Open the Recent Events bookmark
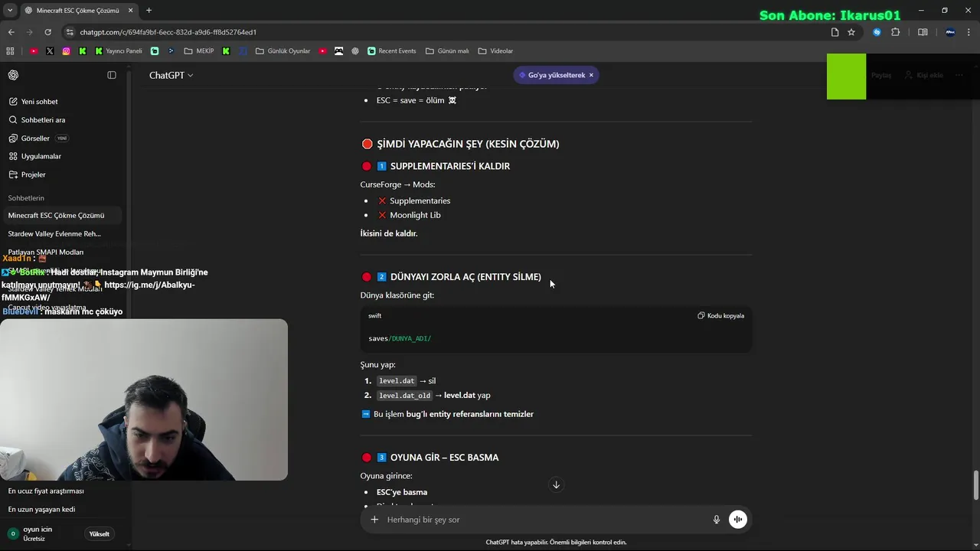980x551 pixels. [392, 51]
